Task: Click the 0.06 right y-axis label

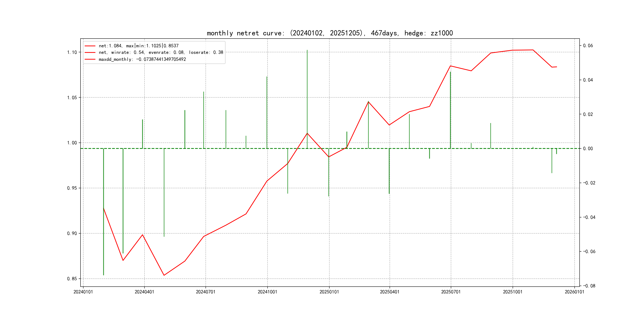Action: tap(588, 46)
